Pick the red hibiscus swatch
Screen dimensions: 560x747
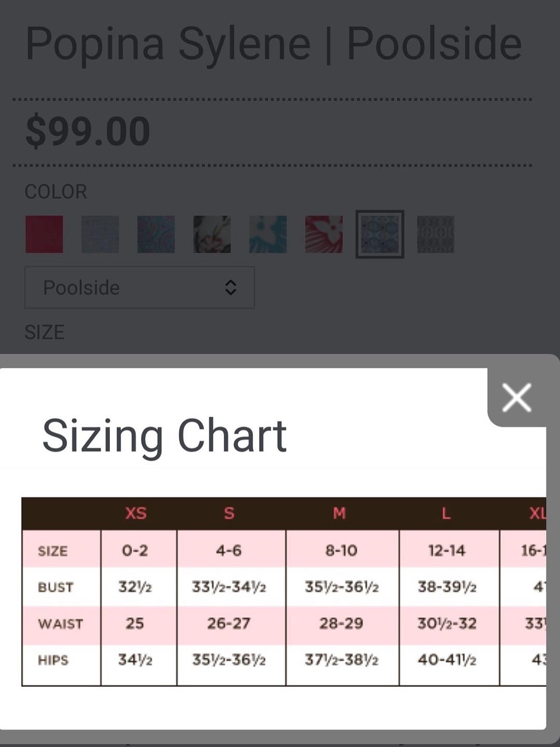(x=324, y=234)
